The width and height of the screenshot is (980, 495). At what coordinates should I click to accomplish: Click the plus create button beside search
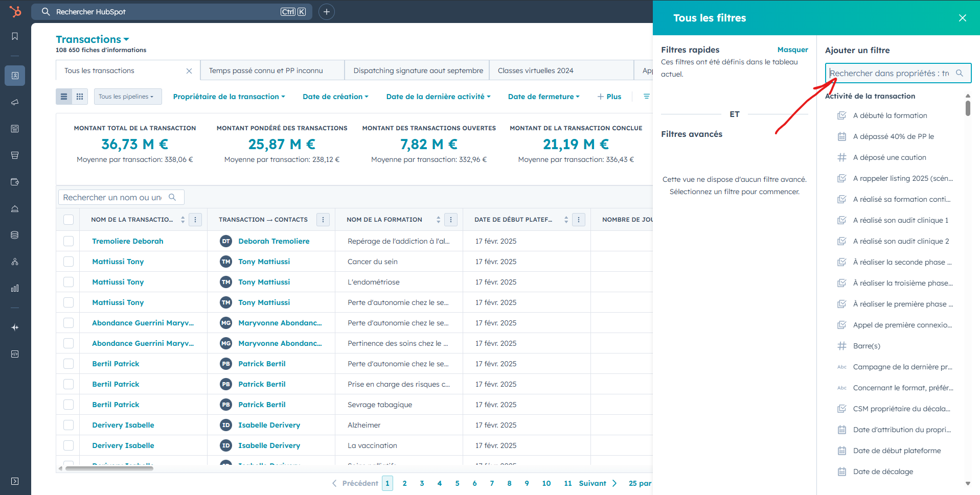point(327,12)
